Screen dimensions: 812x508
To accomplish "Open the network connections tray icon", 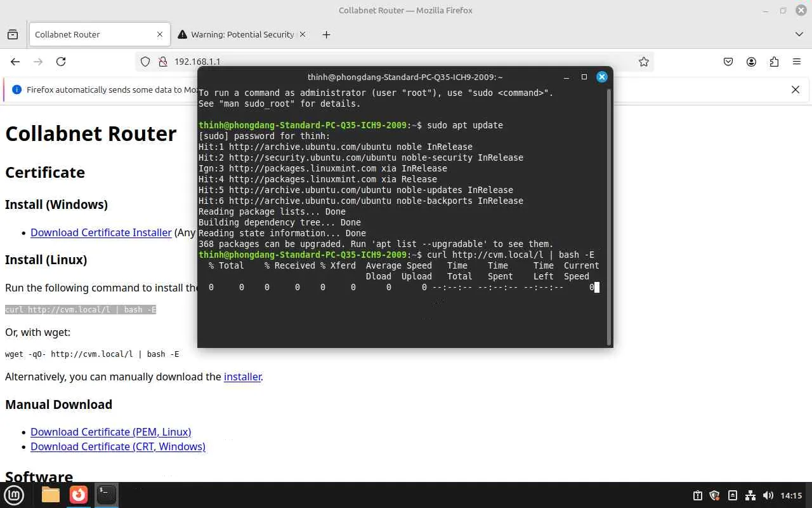I will click(x=750, y=495).
